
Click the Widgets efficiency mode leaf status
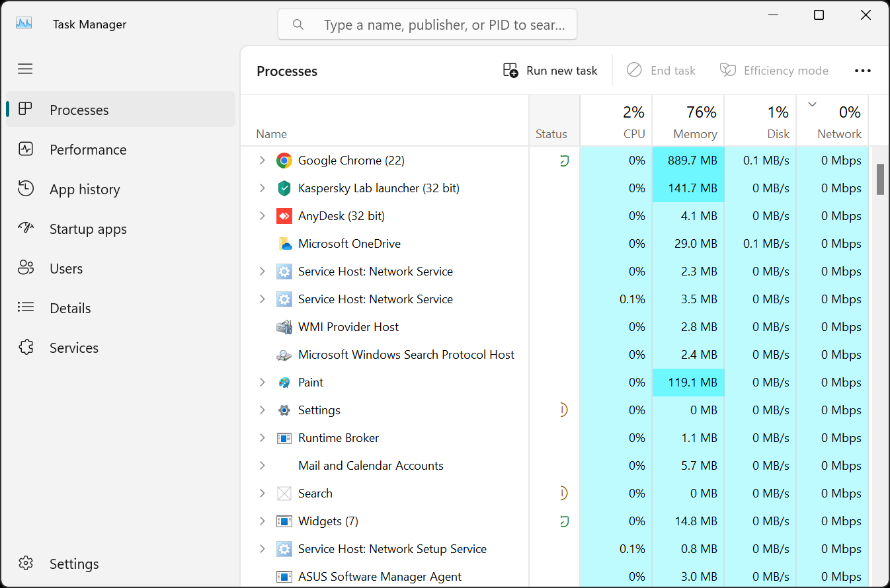pos(564,521)
